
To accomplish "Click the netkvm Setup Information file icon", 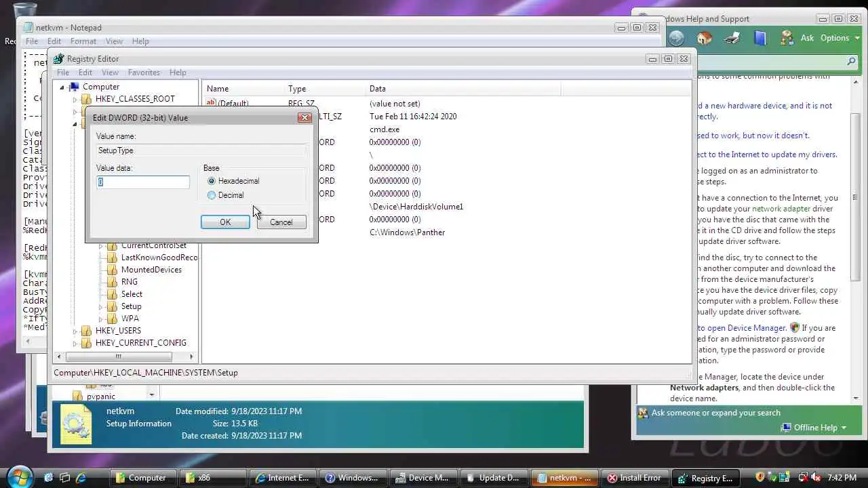I will [x=75, y=424].
